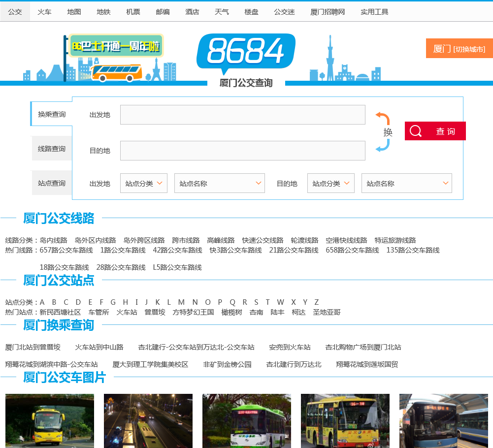Open hot station 曾厝垵

tap(155, 312)
